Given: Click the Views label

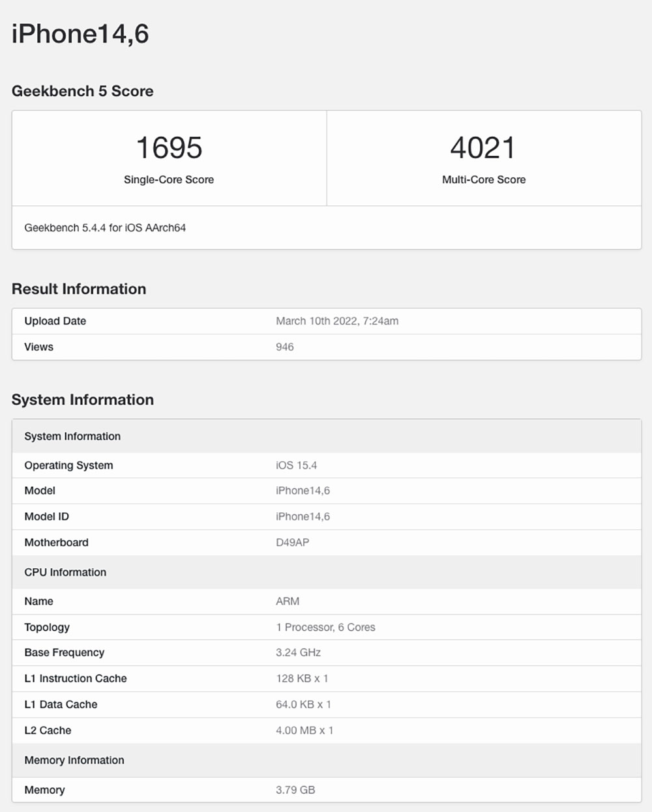Looking at the screenshot, I should coord(38,347).
